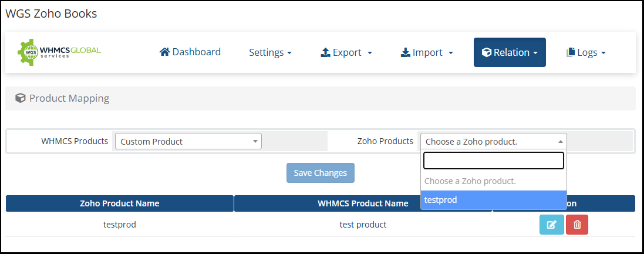Image resolution: width=644 pixels, height=254 pixels.
Task: Expand the WHMCS Products Custom Product dropdown
Action: tap(188, 141)
